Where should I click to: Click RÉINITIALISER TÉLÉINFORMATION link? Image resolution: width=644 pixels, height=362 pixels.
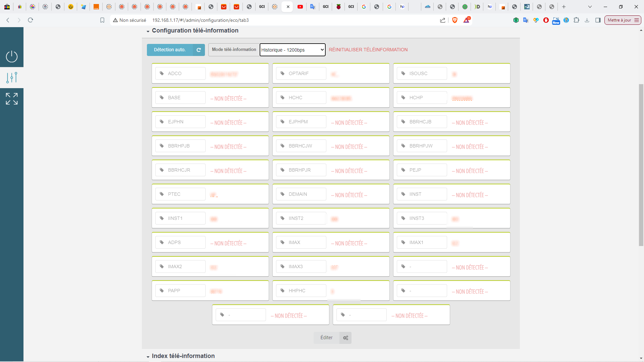368,50
